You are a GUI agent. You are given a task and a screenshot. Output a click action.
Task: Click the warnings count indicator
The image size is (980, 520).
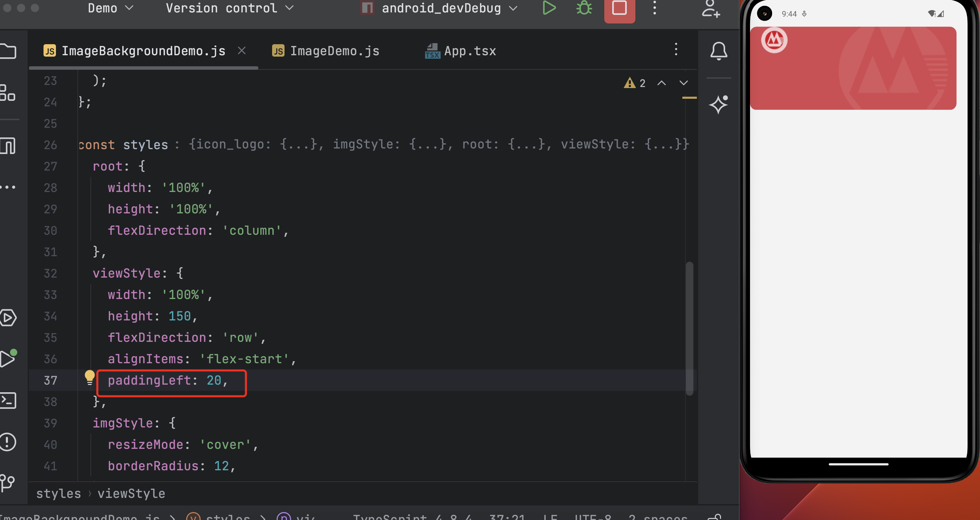635,83
